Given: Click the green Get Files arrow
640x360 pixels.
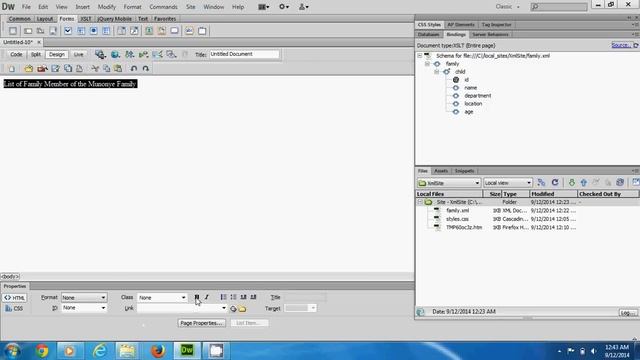Looking at the screenshot, I should coord(571,183).
